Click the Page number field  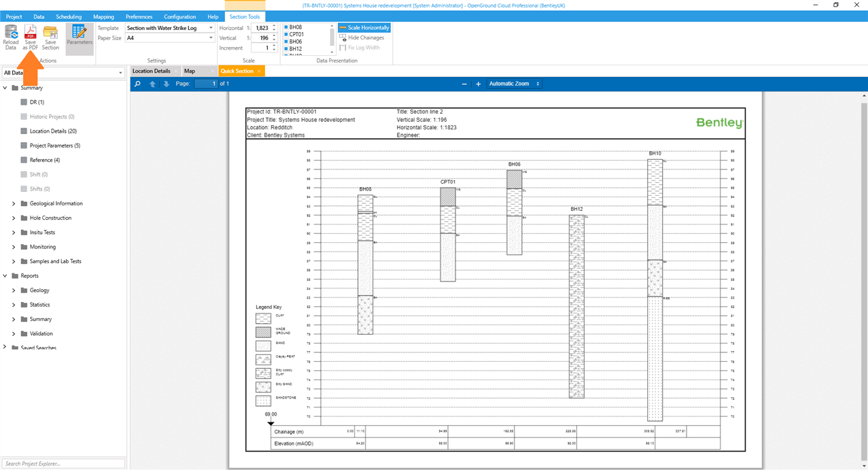pos(205,84)
